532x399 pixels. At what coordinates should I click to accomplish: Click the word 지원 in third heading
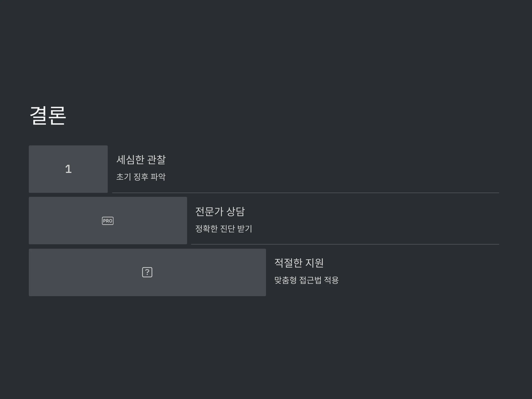click(314, 263)
